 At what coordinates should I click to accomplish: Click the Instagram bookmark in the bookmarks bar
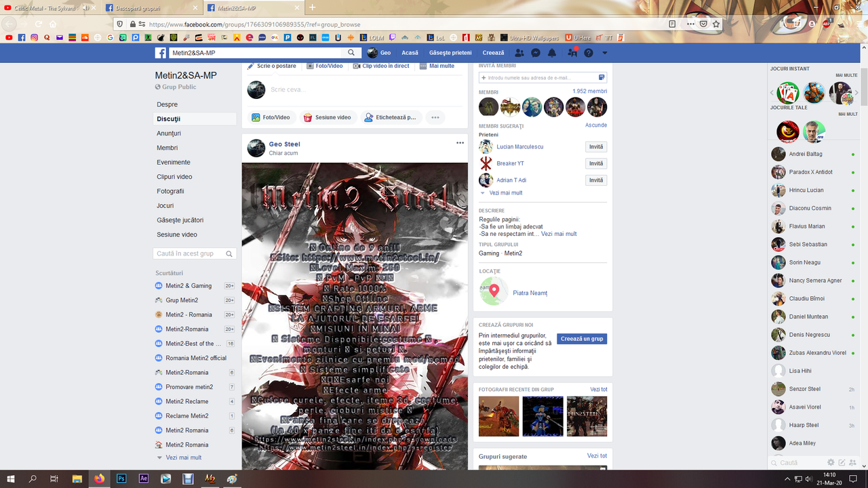coord(35,37)
